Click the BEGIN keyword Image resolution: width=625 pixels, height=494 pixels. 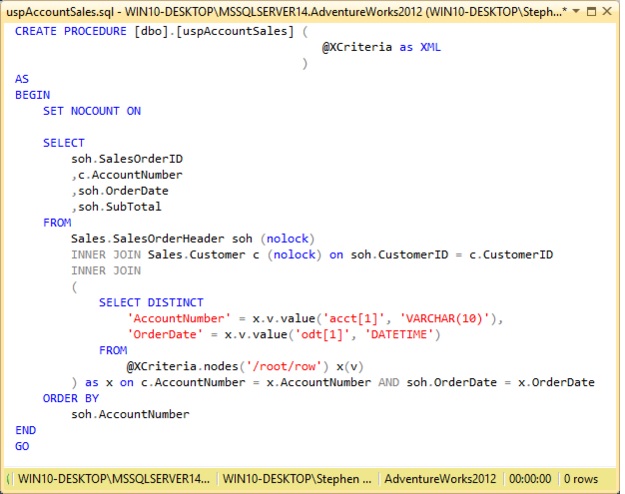tap(32, 95)
